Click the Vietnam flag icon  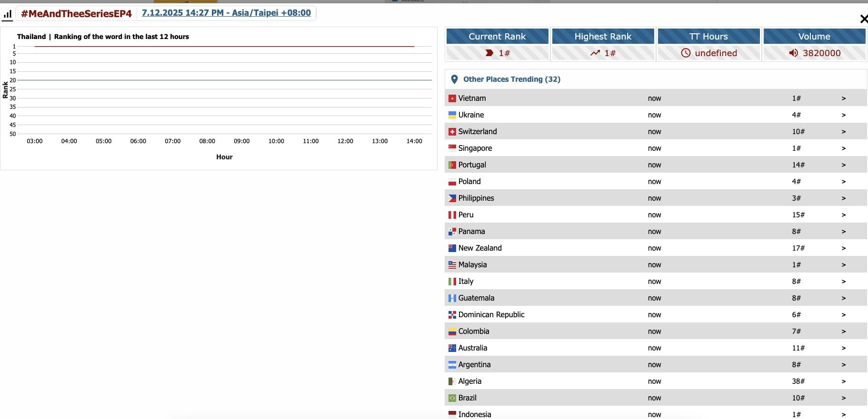[x=452, y=98]
